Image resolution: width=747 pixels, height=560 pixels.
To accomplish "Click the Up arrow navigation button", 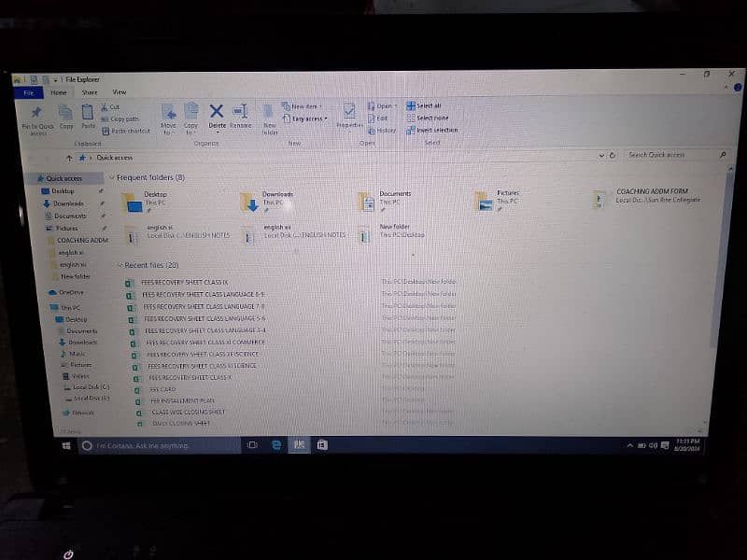I will point(68,158).
